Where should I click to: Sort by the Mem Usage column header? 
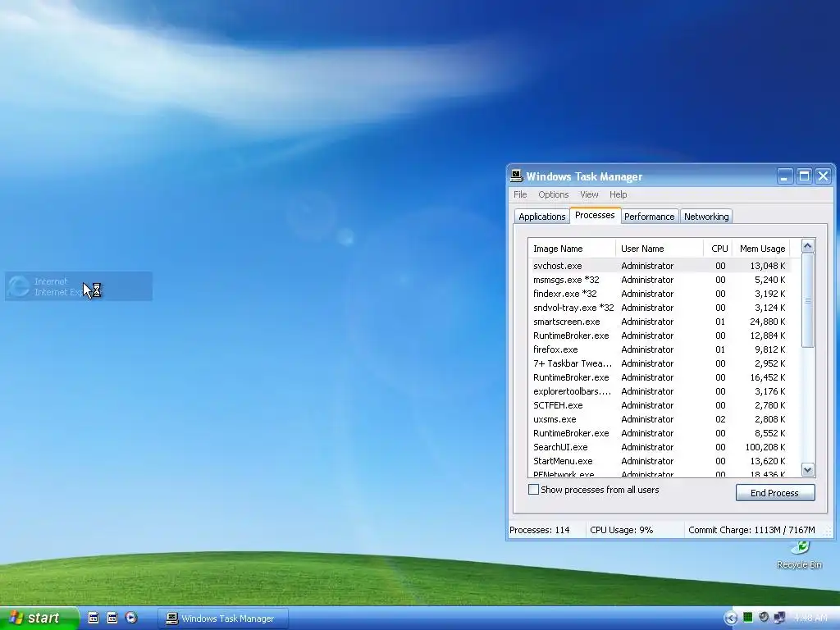[761, 249]
